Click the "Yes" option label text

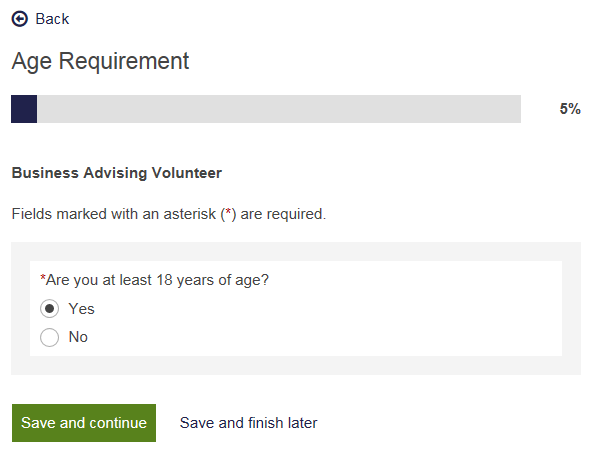point(81,309)
